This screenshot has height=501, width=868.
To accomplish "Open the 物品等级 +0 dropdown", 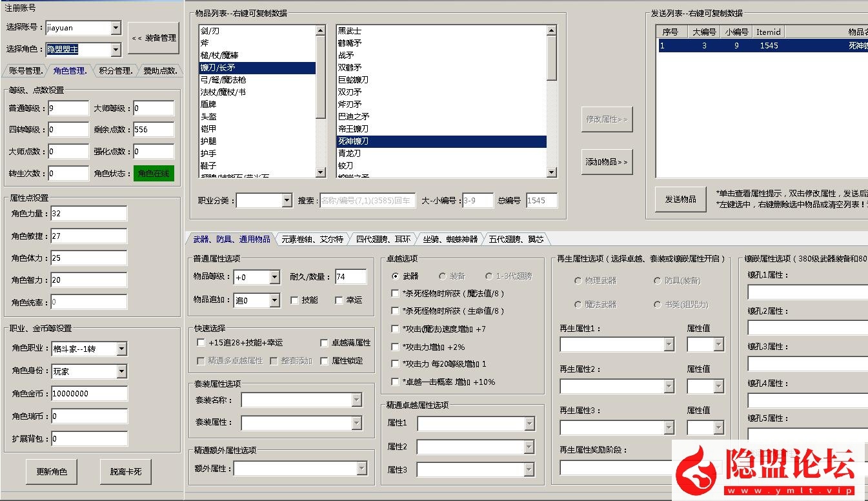I will (x=274, y=277).
